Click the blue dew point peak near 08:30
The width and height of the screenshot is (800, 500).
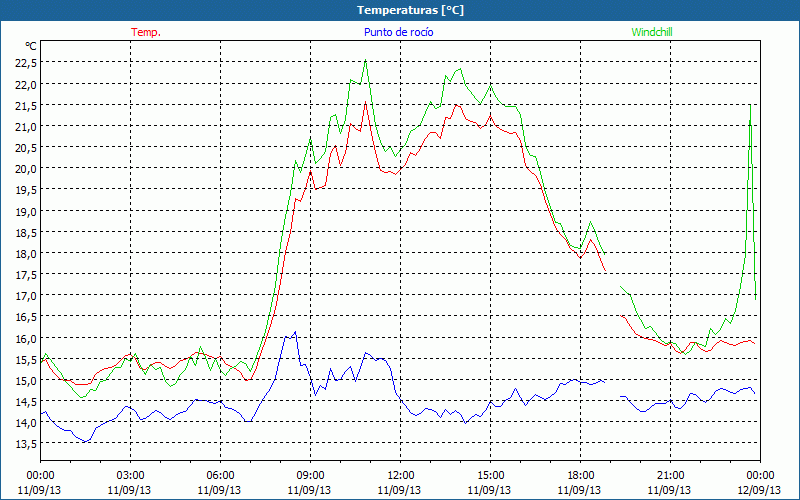coord(295,332)
